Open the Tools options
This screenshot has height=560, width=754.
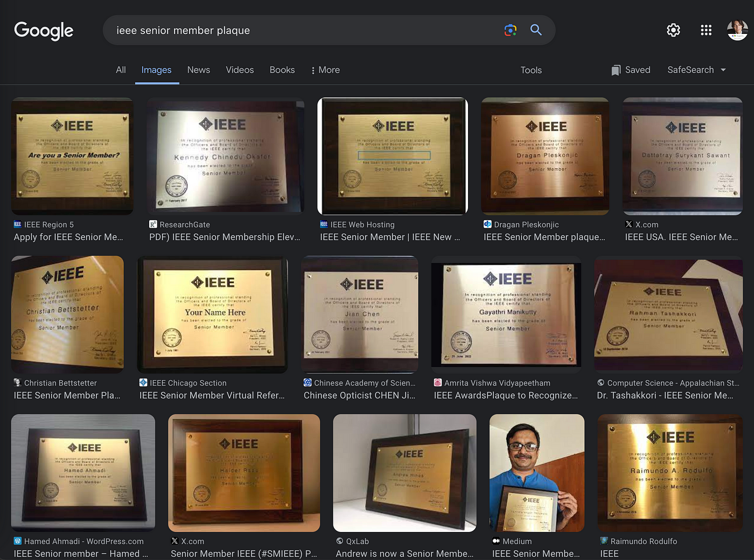[531, 70]
